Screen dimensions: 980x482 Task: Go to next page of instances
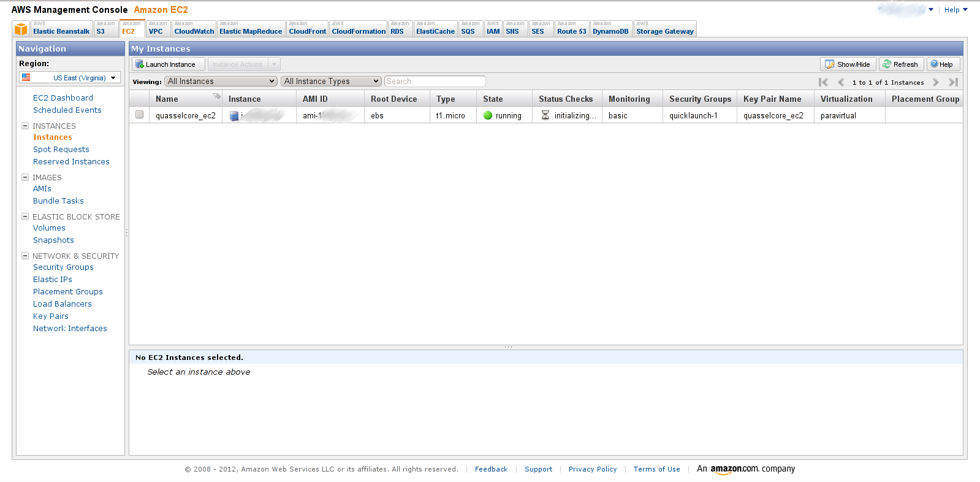point(936,82)
